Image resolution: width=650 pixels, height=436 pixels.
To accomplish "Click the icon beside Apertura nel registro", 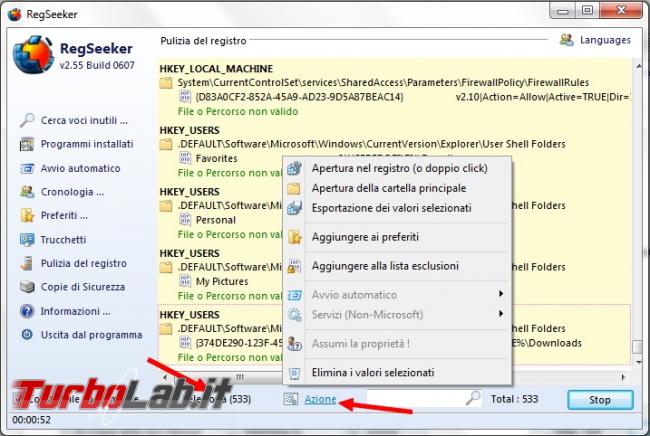I will point(294,168).
